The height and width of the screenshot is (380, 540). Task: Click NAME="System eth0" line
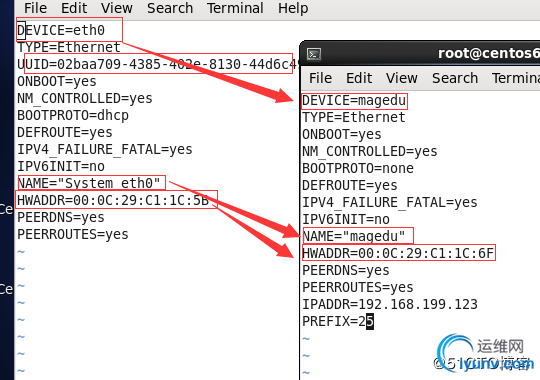pyautogui.click(x=89, y=183)
